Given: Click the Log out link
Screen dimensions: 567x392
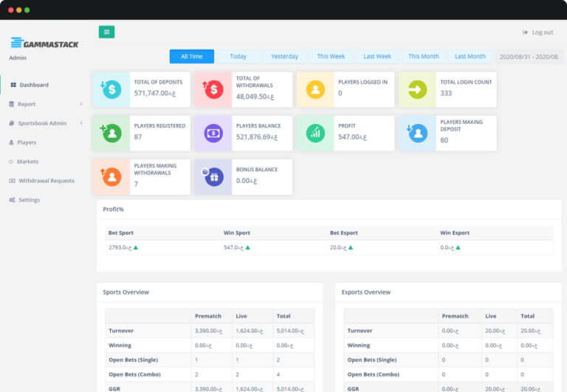Looking at the screenshot, I should click(x=543, y=32).
